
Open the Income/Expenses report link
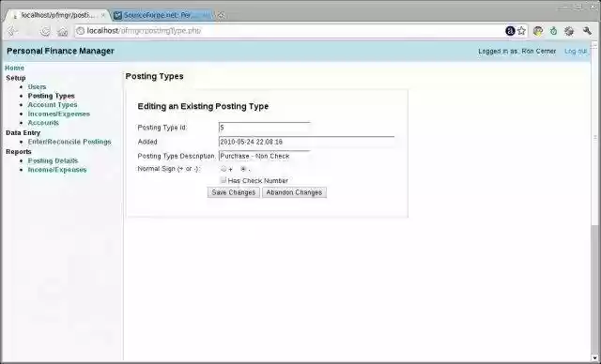tap(57, 170)
